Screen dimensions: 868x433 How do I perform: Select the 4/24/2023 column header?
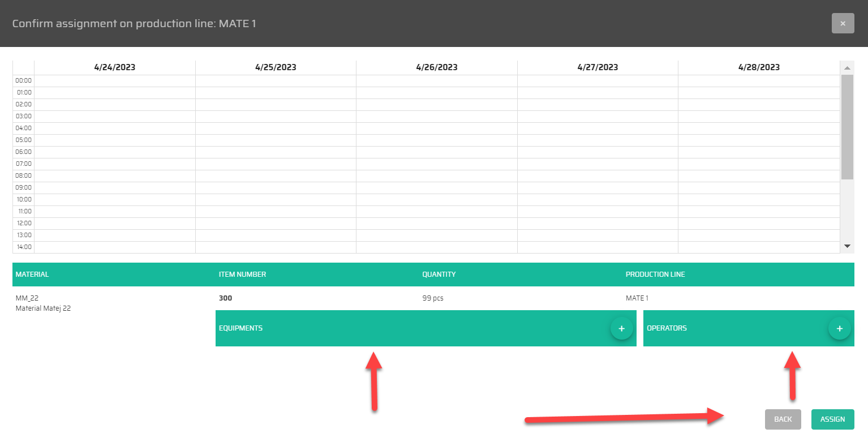(115, 67)
